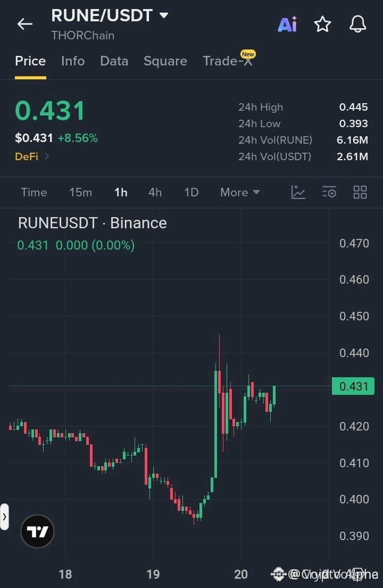Expand the side panel arrow handle
This screenshot has height=588, width=383.
[4, 517]
